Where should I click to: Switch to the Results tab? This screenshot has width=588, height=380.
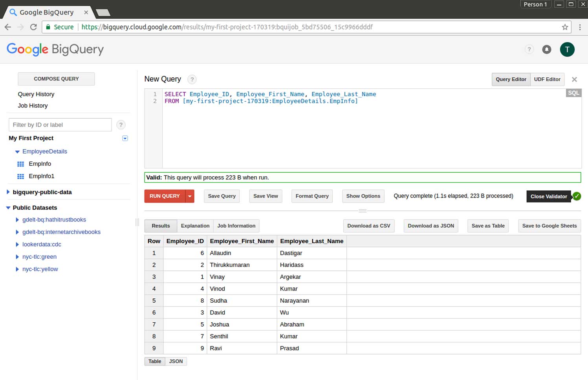pyautogui.click(x=161, y=226)
